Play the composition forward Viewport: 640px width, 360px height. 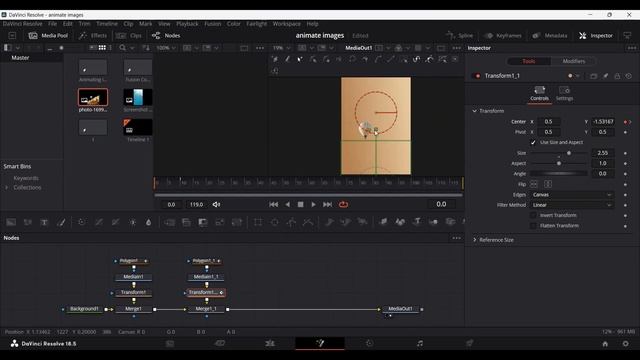coord(313,204)
